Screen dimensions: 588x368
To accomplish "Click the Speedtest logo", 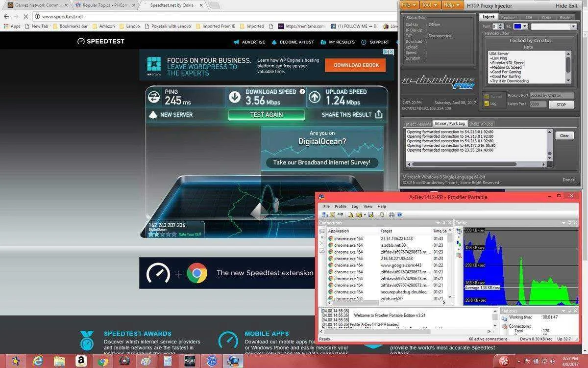I will pyautogui.click(x=101, y=42).
